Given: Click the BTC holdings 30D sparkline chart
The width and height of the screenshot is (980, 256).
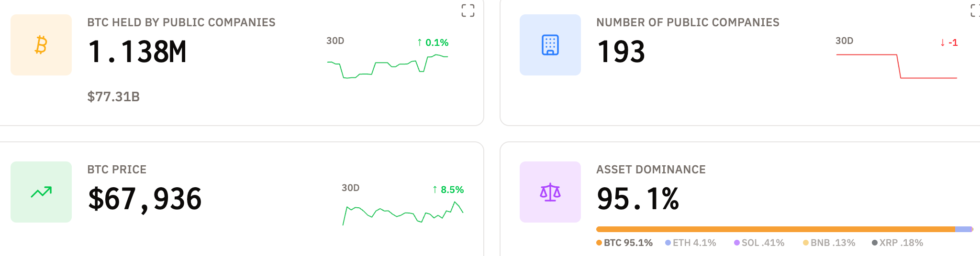Looking at the screenshot, I should coord(388,66).
